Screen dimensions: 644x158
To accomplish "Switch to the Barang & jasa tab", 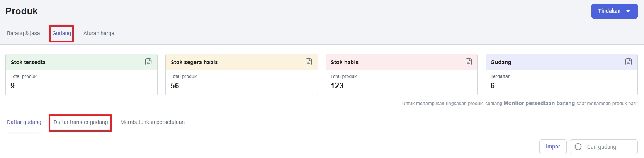I will pyautogui.click(x=24, y=33).
